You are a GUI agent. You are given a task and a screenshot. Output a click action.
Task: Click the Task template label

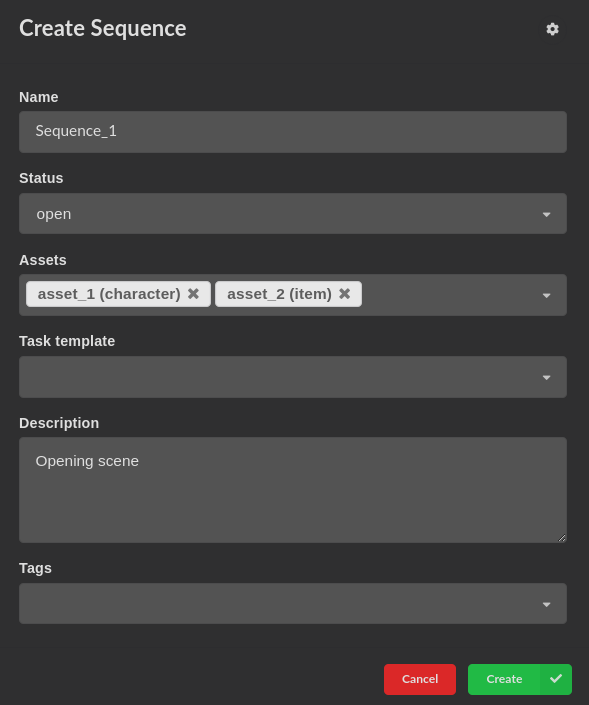67,341
